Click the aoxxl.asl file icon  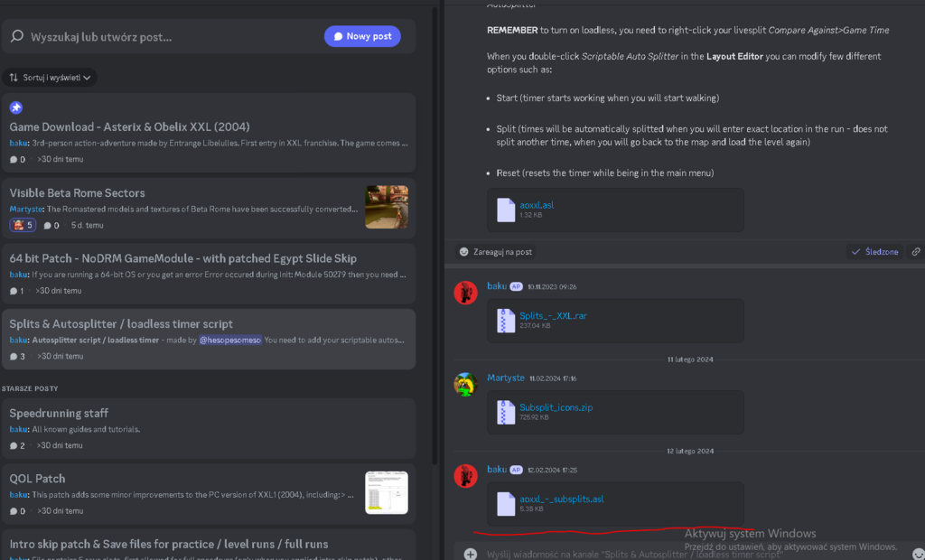pos(506,210)
